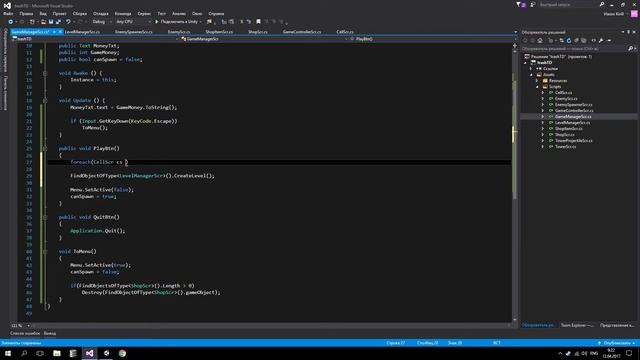Click the Solution Explorer search field
640x360 pixels.
coord(574,49)
